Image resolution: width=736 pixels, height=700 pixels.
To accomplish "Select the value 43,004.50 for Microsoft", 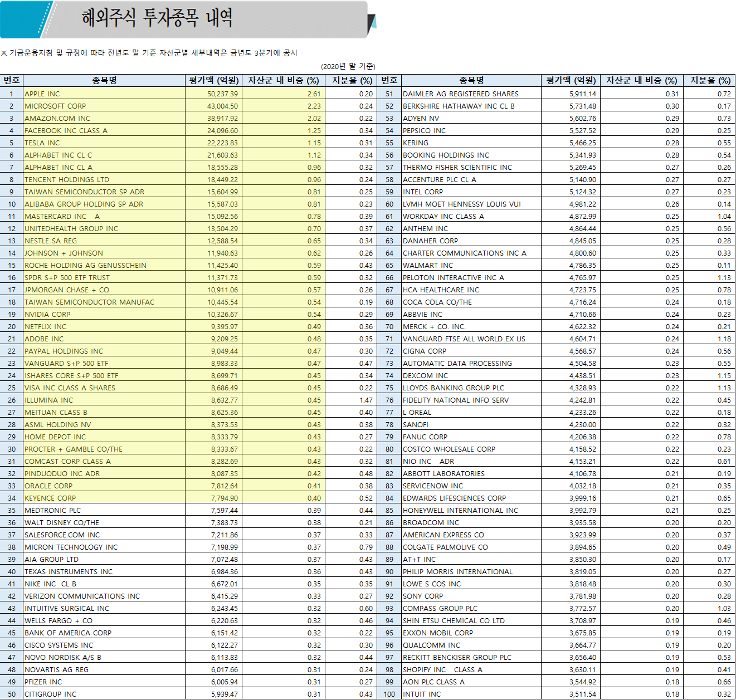I will pos(213,106).
